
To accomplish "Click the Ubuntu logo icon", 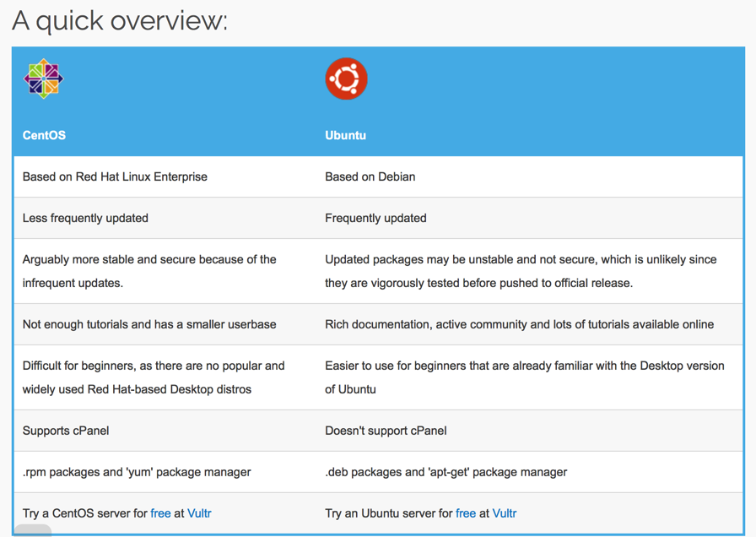I will pyautogui.click(x=346, y=79).
